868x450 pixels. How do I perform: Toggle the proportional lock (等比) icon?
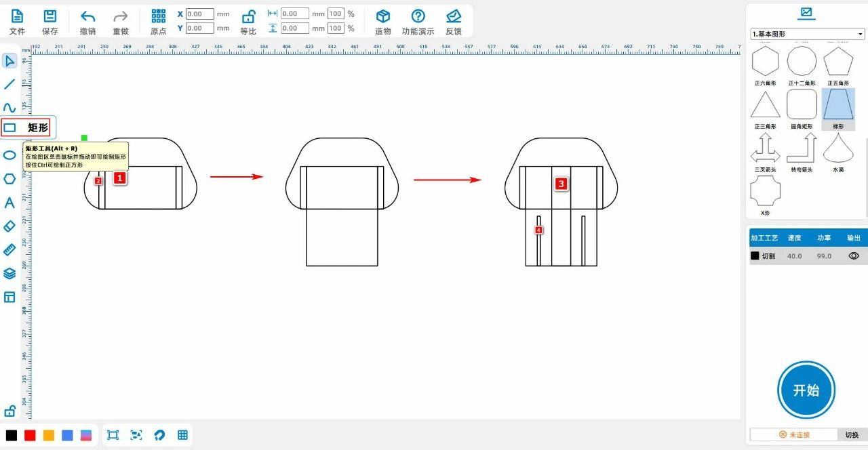(x=248, y=17)
